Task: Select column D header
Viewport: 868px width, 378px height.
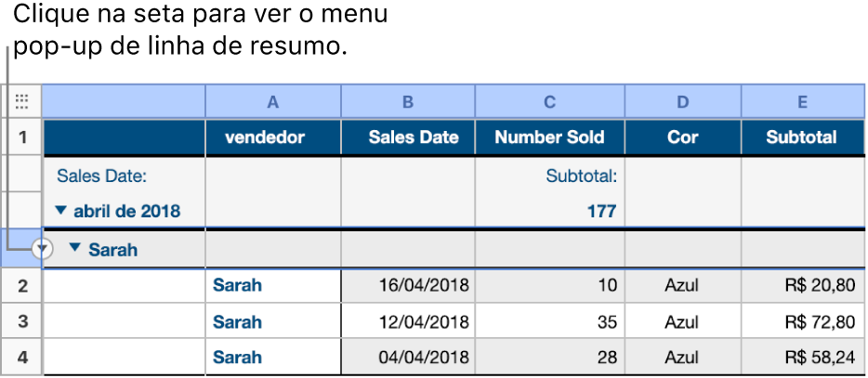Action: [683, 101]
